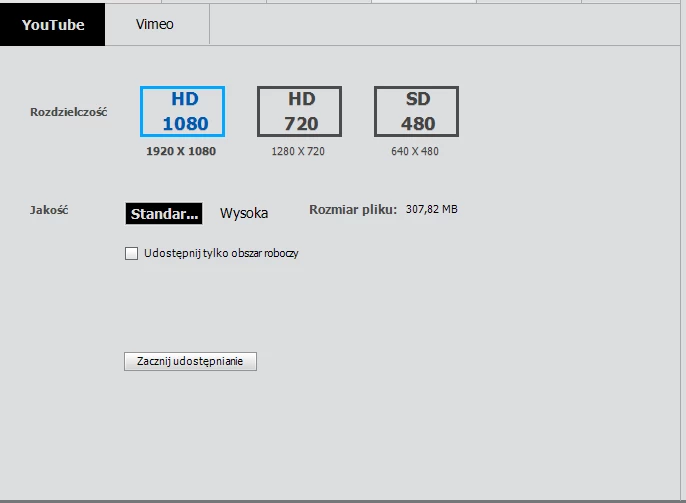Click the Zacznij udostępnianie button
This screenshot has height=503, width=686.
pyautogui.click(x=190, y=361)
